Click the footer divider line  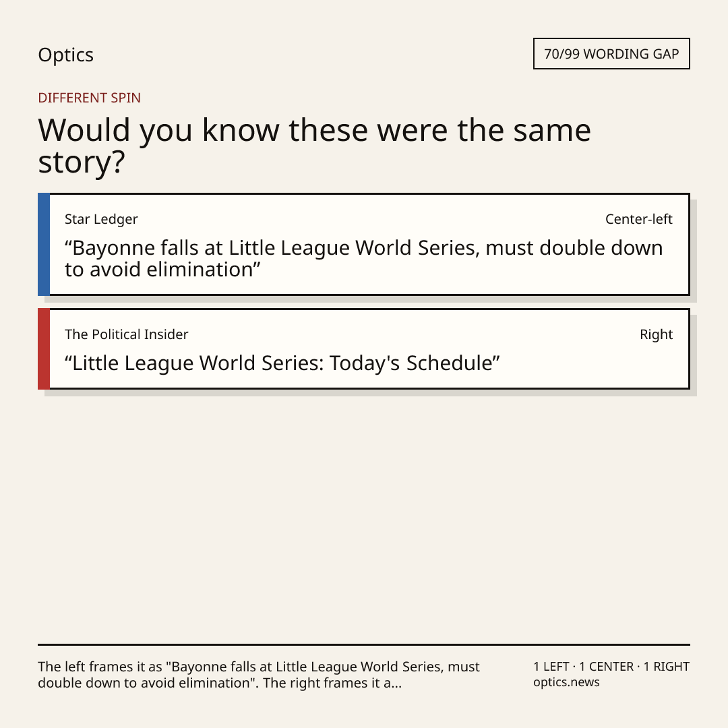pos(364,645)
